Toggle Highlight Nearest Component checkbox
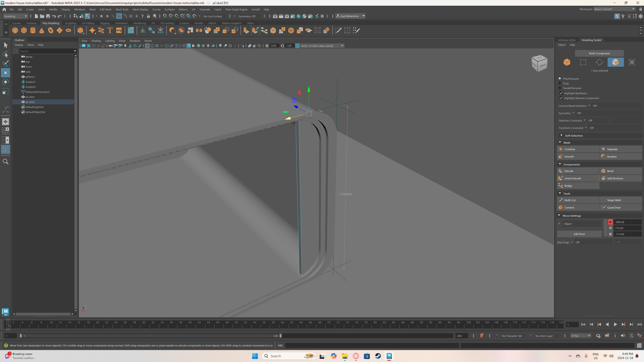This screenshot has width=644, height=362. pyautogui.click(x=561, y=98)
